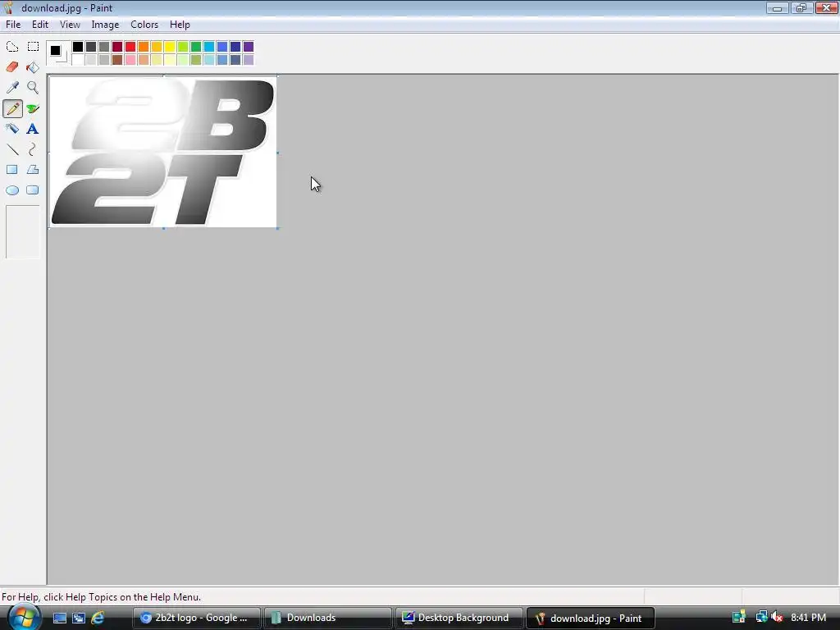
Task: Switch to the 2b2t logo Google taskbar window
Action: pyautogui.click(x=196, y=618)
